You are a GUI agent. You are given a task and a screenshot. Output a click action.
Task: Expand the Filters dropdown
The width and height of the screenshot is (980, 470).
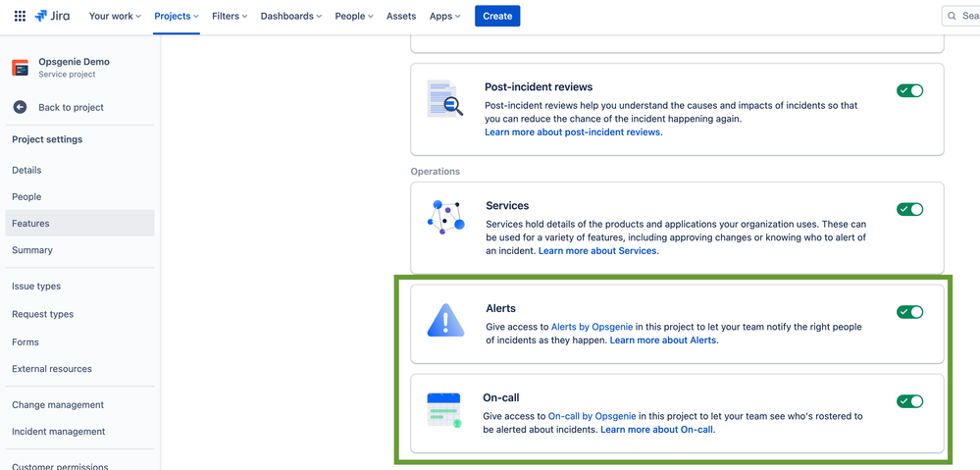[x=230, y=17]
